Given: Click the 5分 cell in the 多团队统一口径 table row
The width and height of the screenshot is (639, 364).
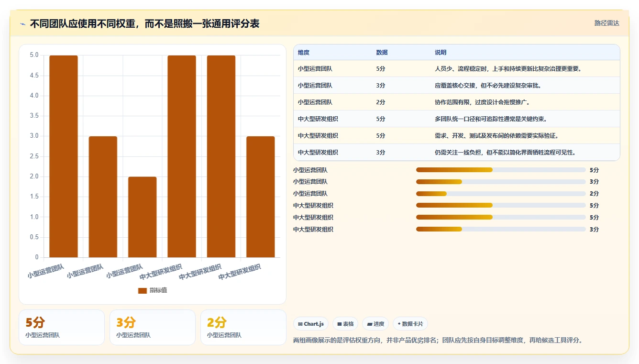Looking at the screenshot, I should pos(381,119).
